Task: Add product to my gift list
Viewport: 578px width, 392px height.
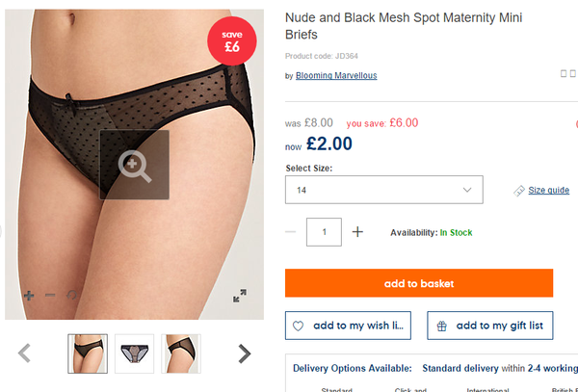Action: (x=490, y=326)
